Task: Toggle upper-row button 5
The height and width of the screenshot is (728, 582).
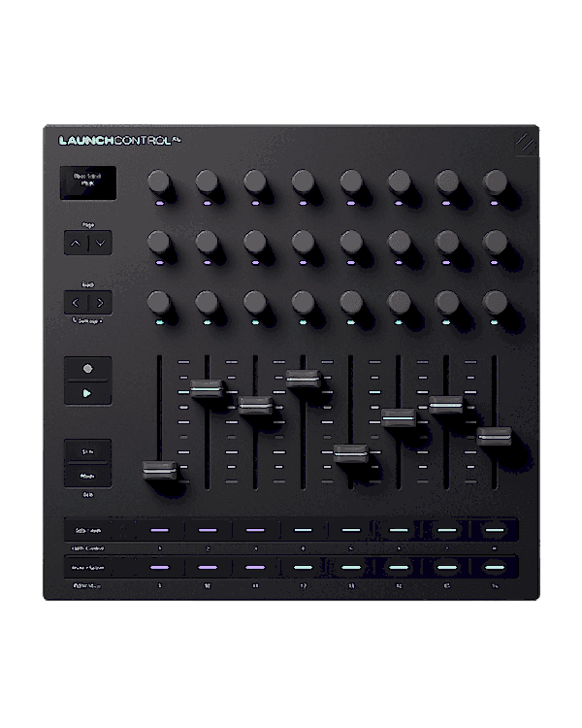Action: (351, 530)
